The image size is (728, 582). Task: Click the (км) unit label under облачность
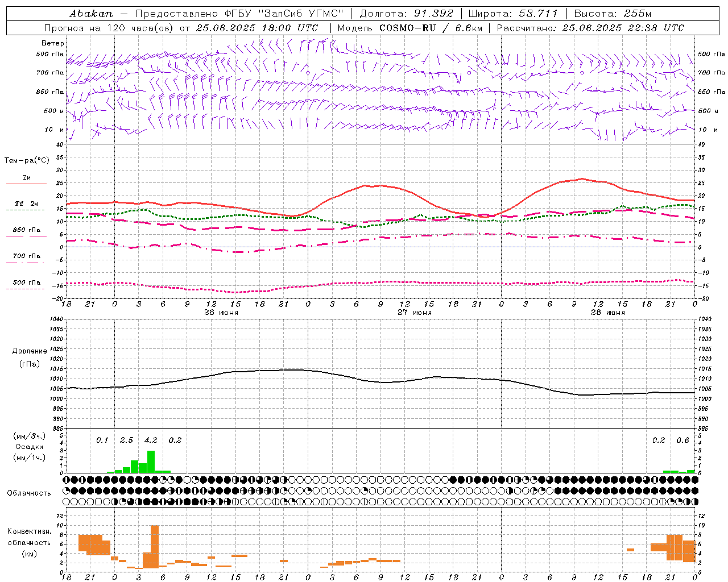[29, 554]
